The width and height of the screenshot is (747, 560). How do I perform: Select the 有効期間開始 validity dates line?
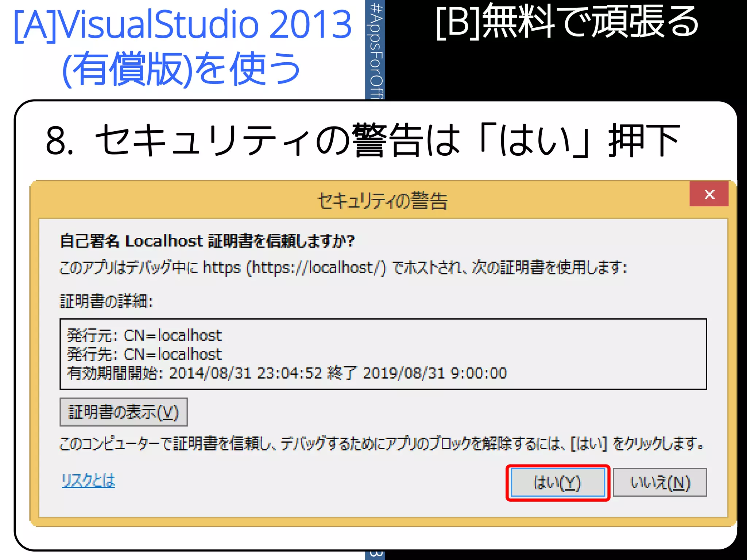point(287,373)
